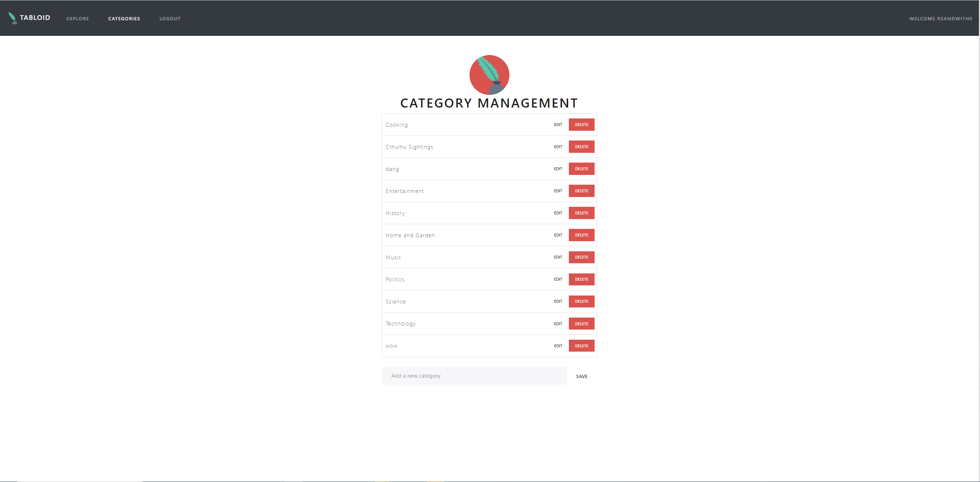This screenshot has width=980, height=482.
Task: Click DELETE for Science category
Action: coord(580,301)
